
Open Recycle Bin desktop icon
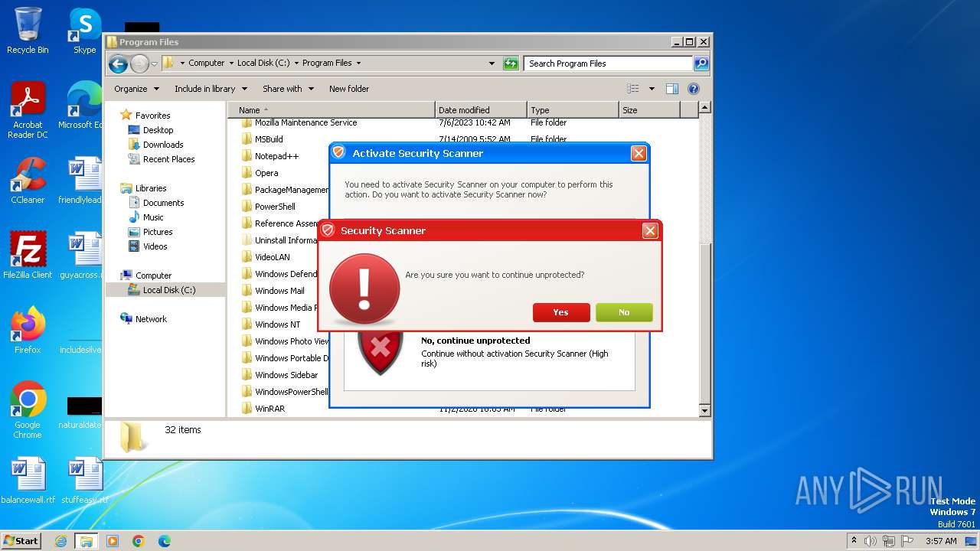click(x=28, y=31)
